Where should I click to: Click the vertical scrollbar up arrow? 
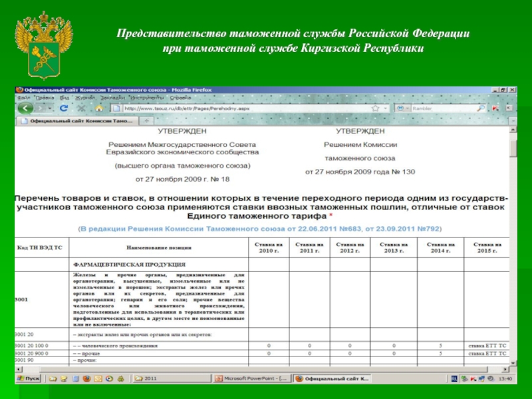pos(513,130)
